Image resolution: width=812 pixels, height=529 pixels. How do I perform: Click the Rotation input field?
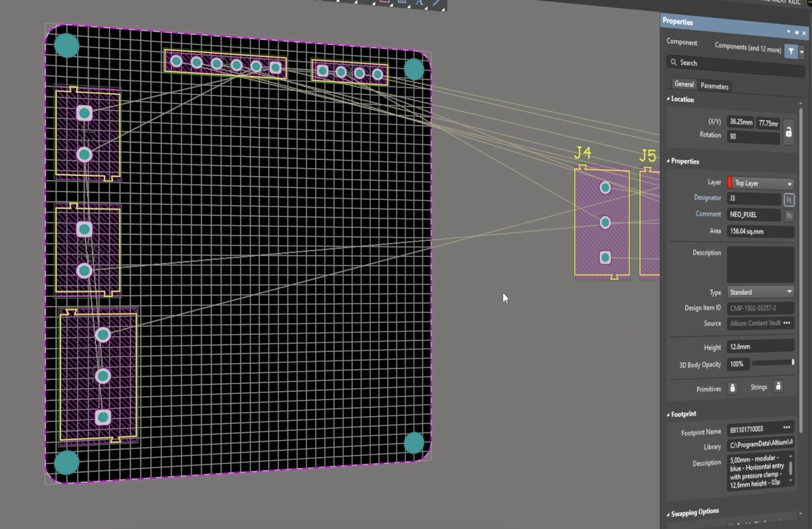pos(753,137)
